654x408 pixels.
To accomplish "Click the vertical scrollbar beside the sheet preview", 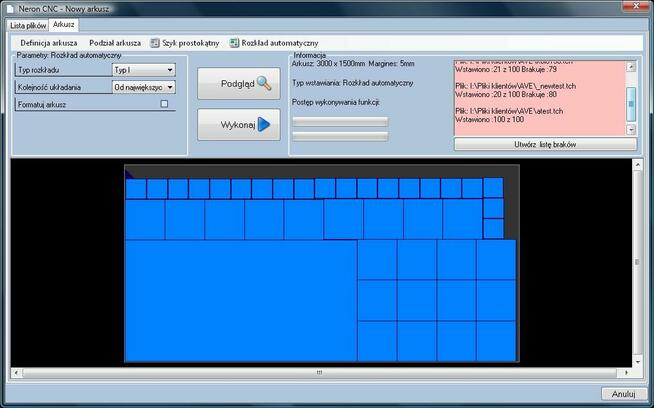I will 638,264.
